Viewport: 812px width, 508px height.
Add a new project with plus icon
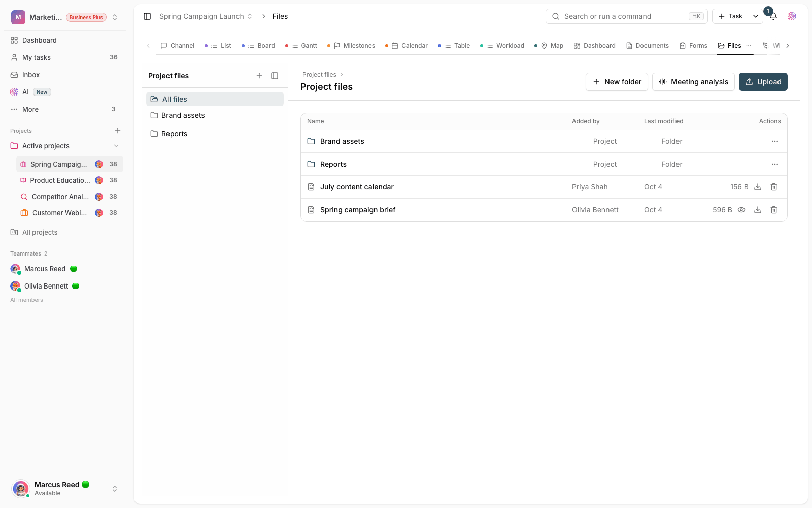[118, 131]
